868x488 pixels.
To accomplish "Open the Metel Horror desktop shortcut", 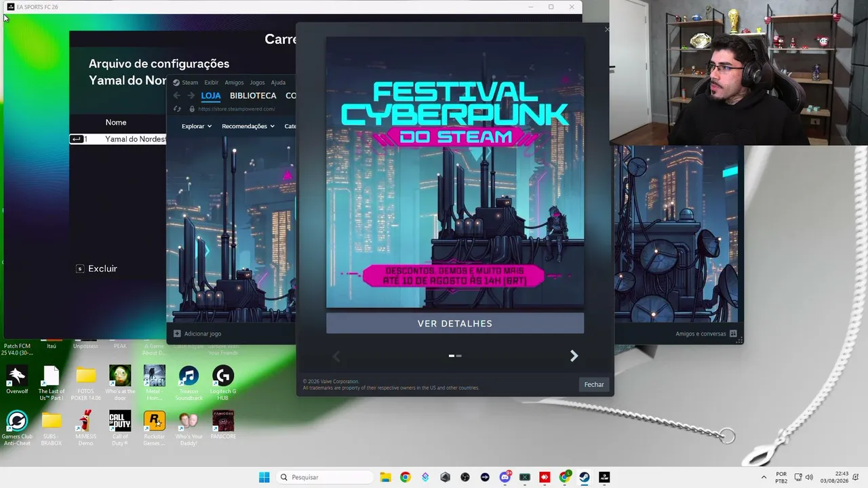I will [155, 383].
